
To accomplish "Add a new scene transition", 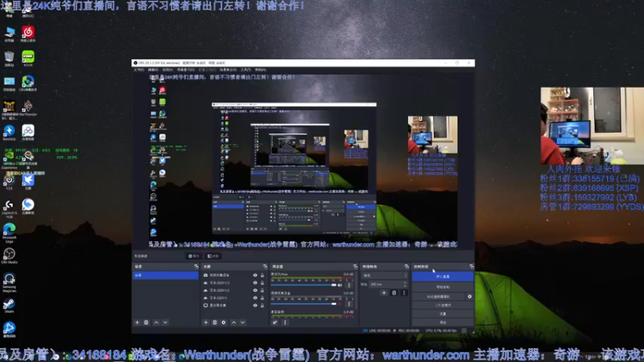I will (x=384, y=293).
